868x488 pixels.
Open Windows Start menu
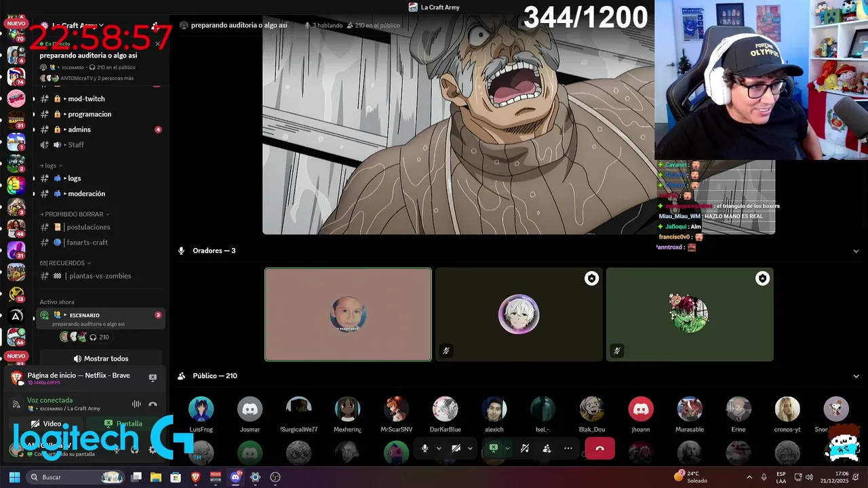pyautogui.click(x=14, y=477)
